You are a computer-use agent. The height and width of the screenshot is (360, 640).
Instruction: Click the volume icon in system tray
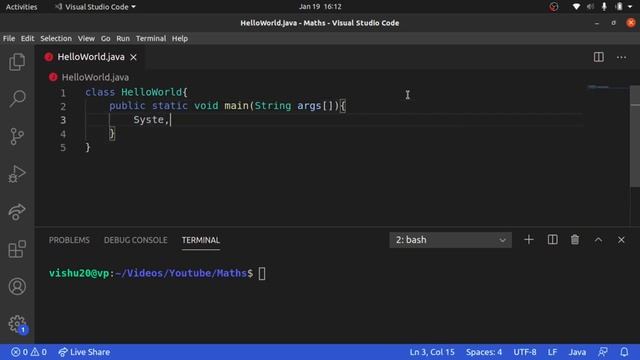click(x=590, y=7)
